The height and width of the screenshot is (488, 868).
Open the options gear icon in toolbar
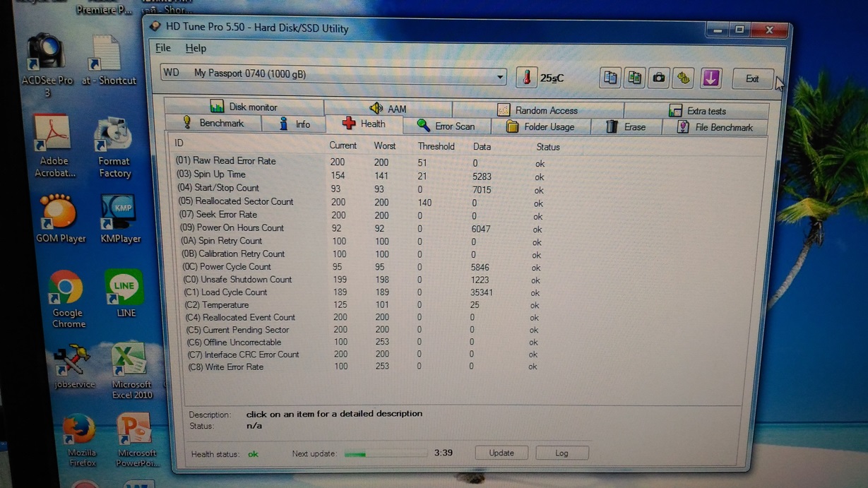[x=683, y=78]
